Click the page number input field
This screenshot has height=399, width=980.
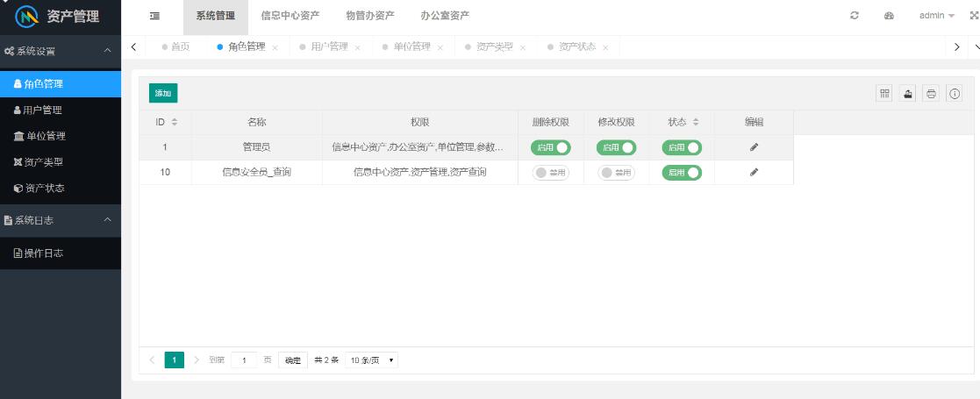click(x=244, y=360)
